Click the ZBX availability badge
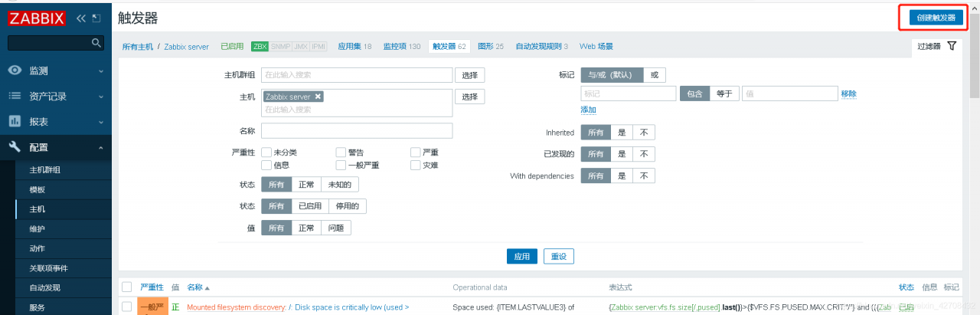980x315 pixels. coord(260,46)
